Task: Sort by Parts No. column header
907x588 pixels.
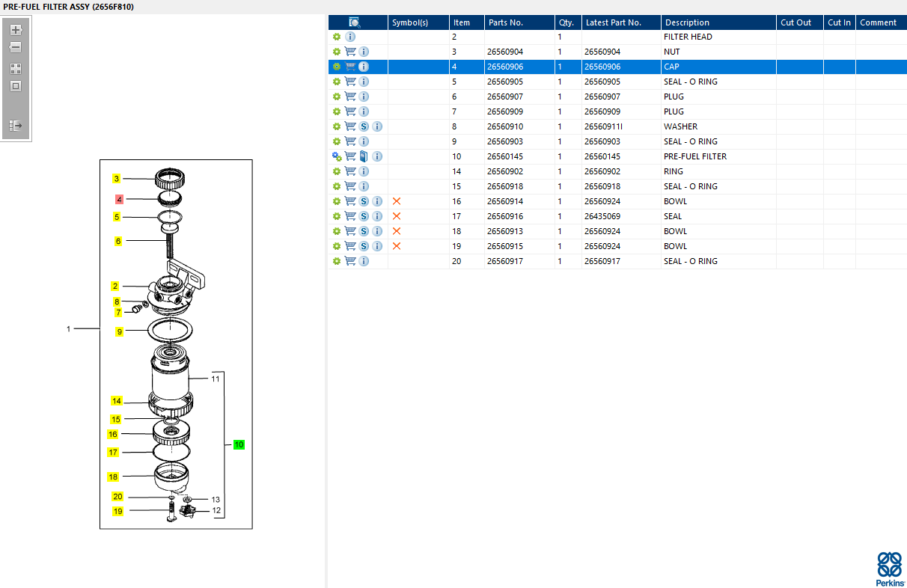Action: (506, 22)
